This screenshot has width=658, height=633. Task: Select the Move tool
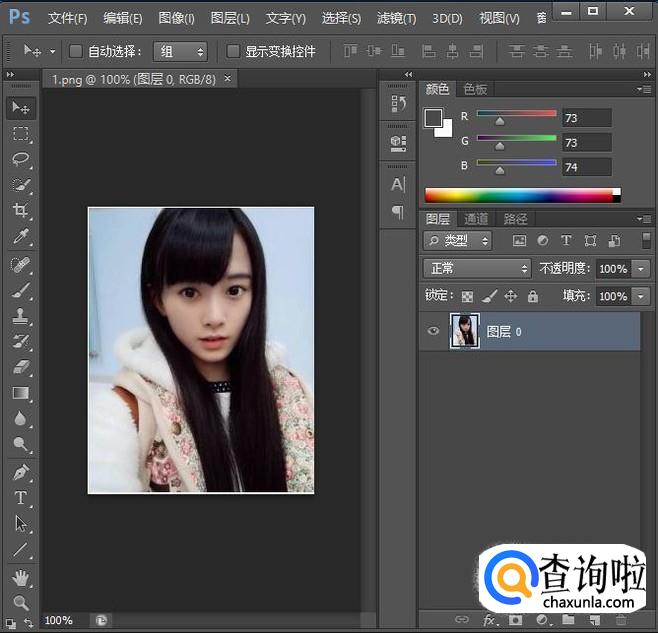tap(20, 107)
